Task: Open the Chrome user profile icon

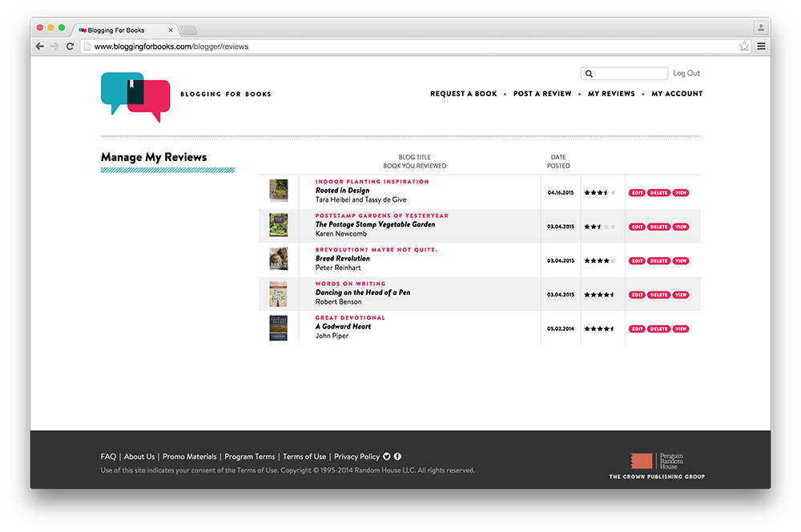Action: pos(760,27)
